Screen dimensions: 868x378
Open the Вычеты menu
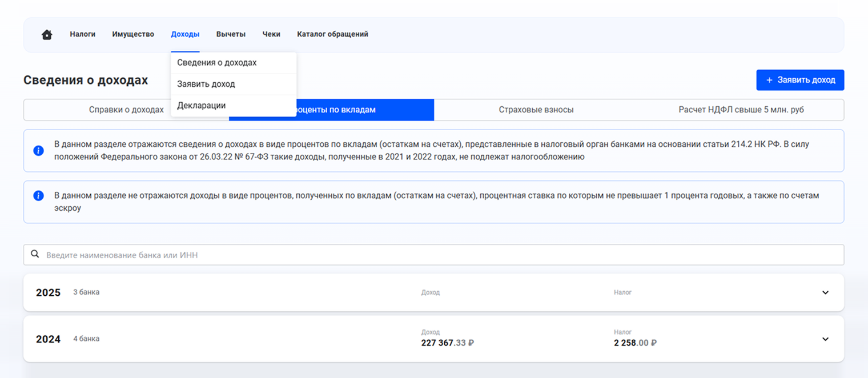click(x=231, y=34)
